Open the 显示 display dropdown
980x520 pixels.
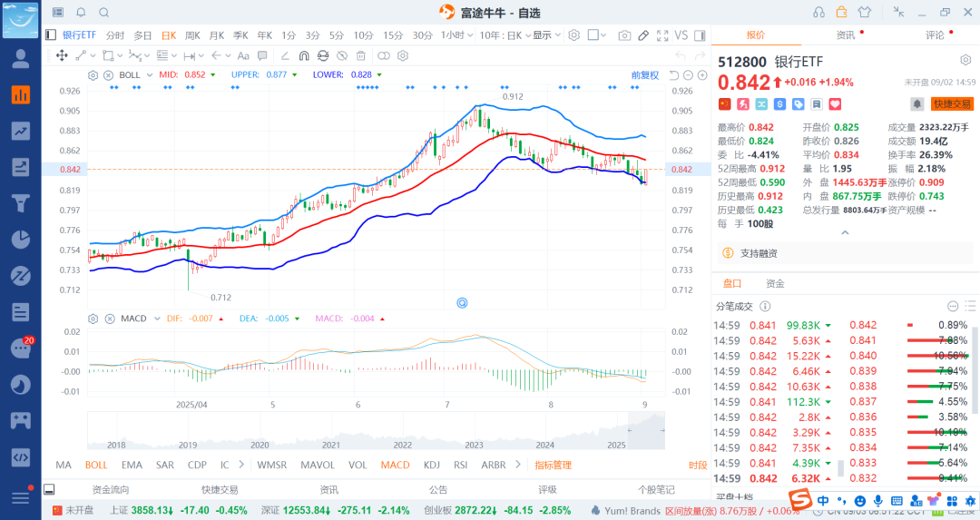[x=547, y=35]
